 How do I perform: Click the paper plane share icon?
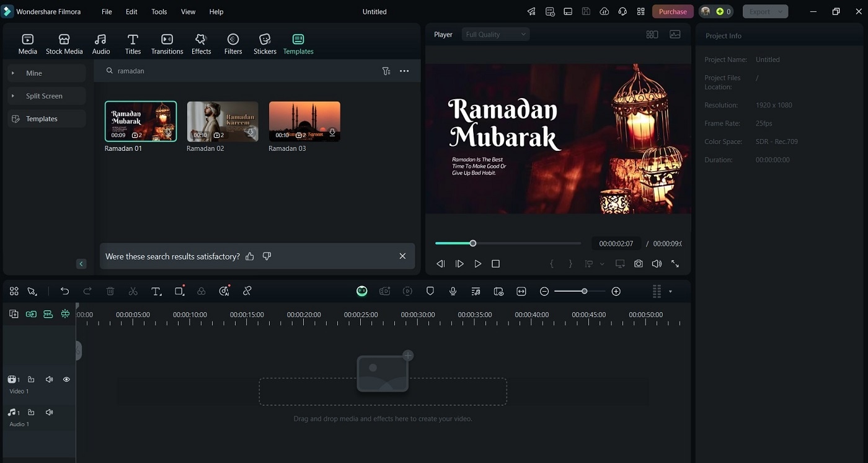(x=531, y=12)
